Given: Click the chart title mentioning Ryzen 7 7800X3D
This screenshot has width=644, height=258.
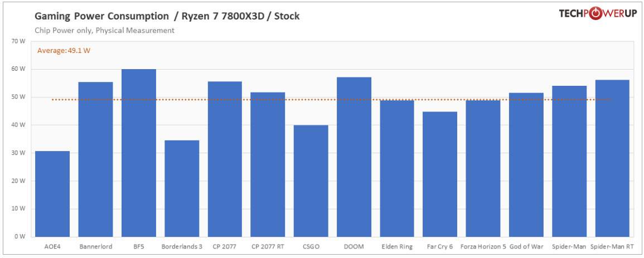Looking at the screenshot, I should 167,16.
